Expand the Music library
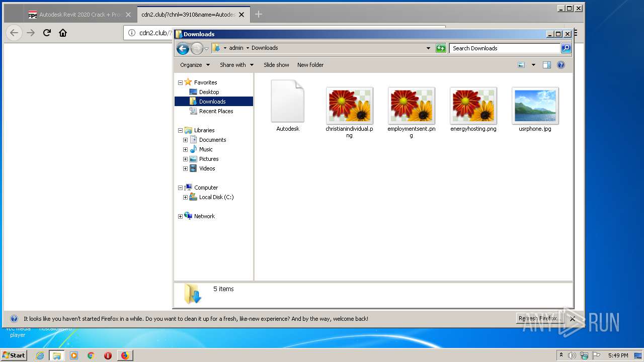Screen dimensions: 644x362 tap(185, 149)
